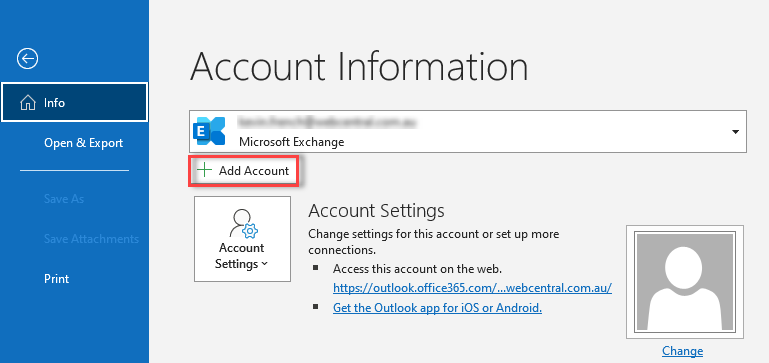Click the Account Information heading text
This screenshot has height=363, width=769.
[x=359, y=66]
